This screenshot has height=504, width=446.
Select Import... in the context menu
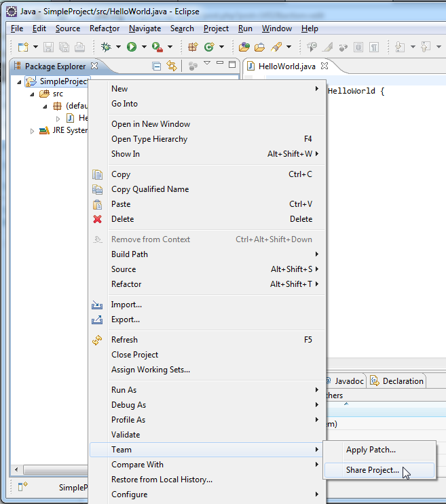pos(208,305)
